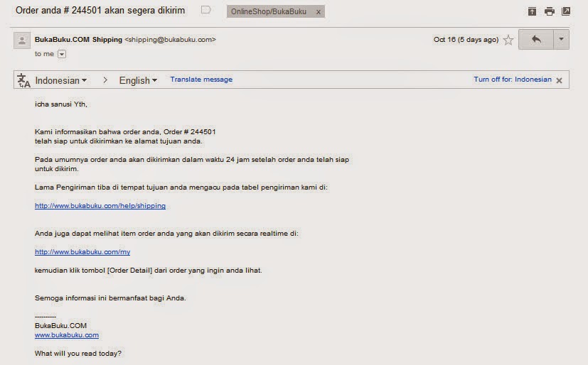Reply to the email
Image resolution: width=588 pixels, height=365 pixels.
[536, 39]
